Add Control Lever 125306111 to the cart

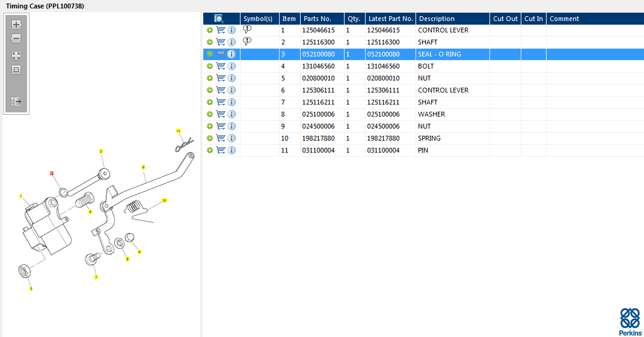221,90
